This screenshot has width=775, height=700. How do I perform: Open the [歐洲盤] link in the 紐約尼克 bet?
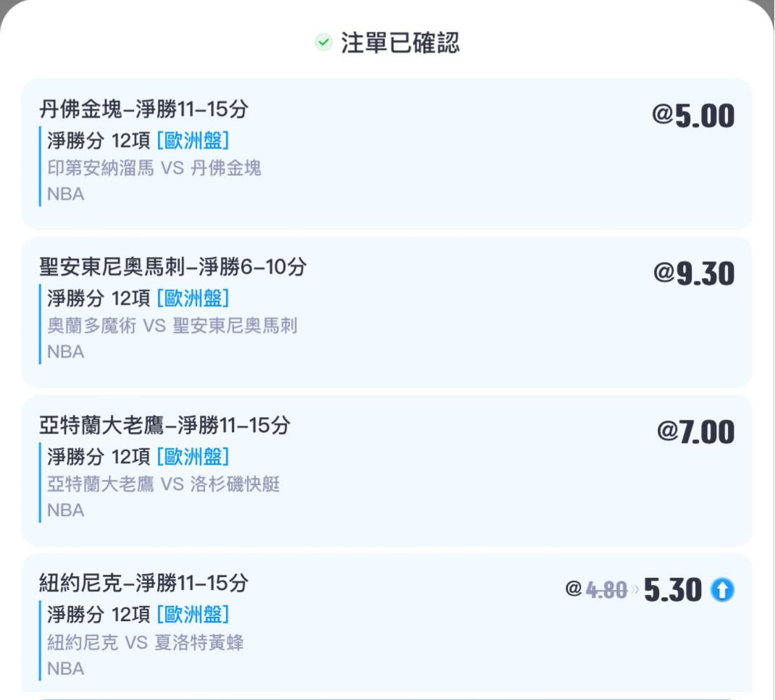point(193,615)
